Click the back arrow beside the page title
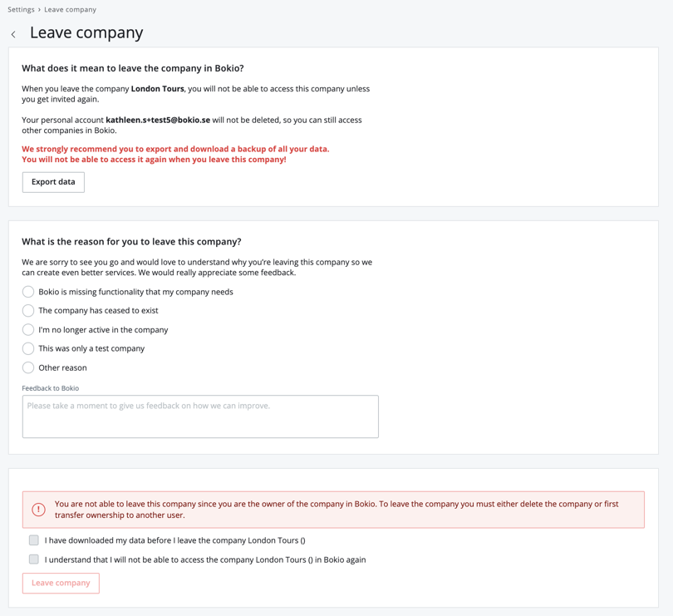Screen dimensions: 673x616 click(13, 34)
